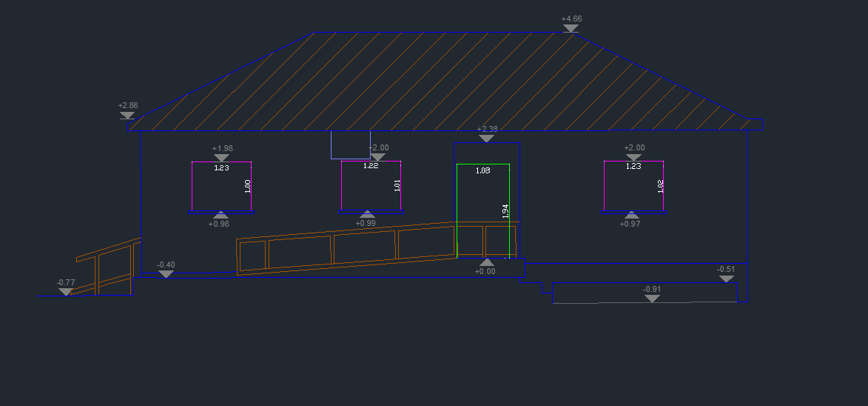Select the level marker triangle above +0.00
Image resolution: width=868 pixels, height=406 pixels.
click(487, 262)
